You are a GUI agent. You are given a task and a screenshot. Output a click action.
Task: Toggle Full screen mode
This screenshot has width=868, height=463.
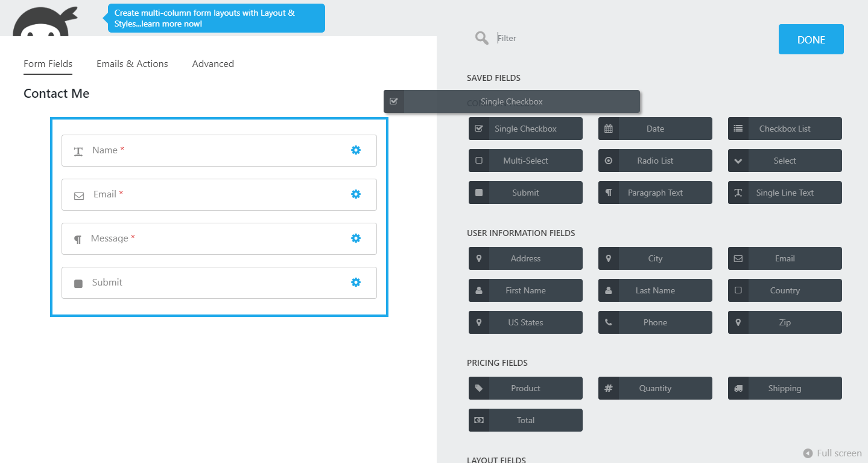pos(832,453)
